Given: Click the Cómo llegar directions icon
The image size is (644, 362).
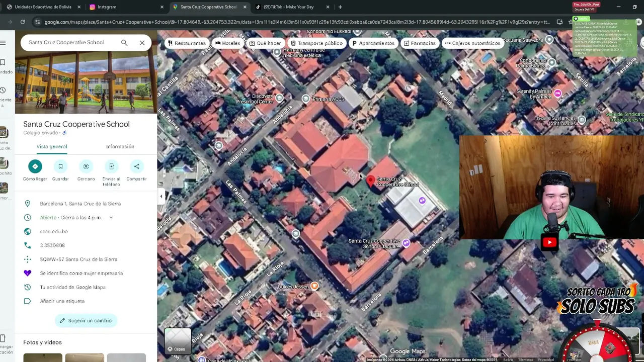Looking at the screenshot, I should coord(35,166).
